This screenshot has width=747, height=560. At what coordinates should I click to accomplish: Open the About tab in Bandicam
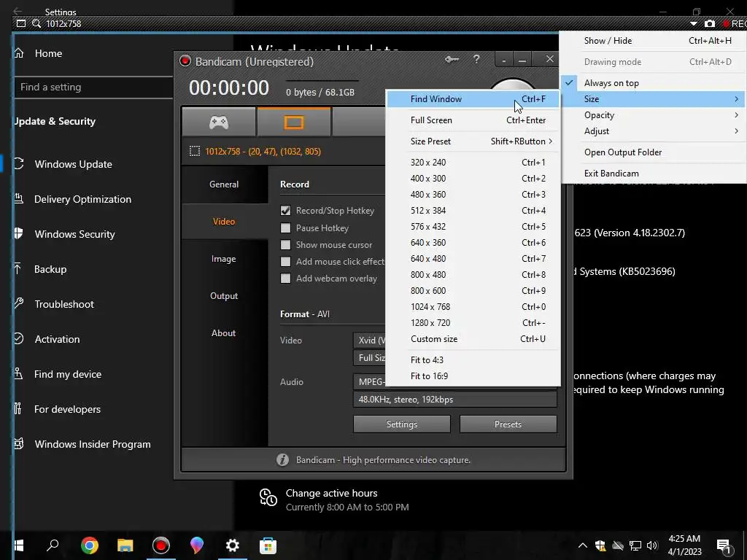pyautogui.click(x=224, y=332)
